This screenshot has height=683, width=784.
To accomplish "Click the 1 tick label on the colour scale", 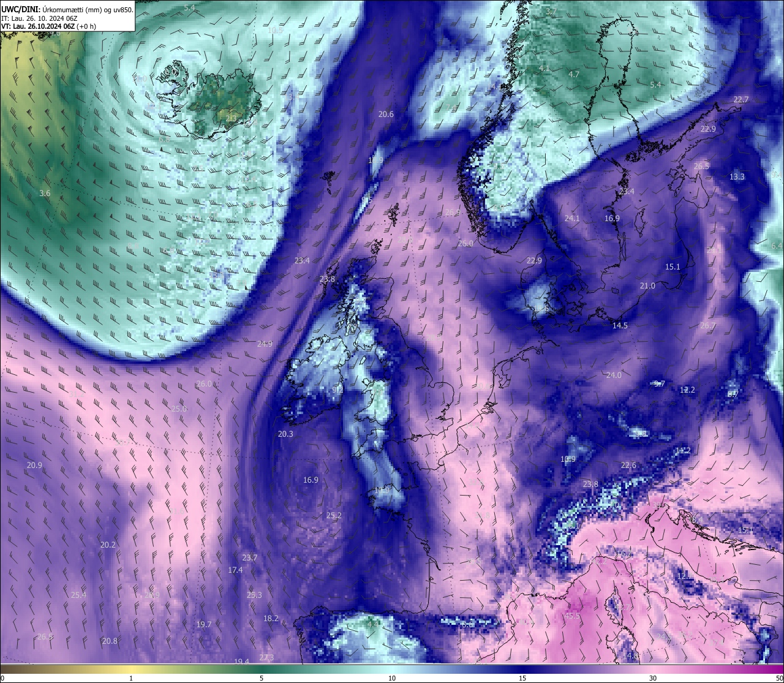I will click(x=131, y=678).
